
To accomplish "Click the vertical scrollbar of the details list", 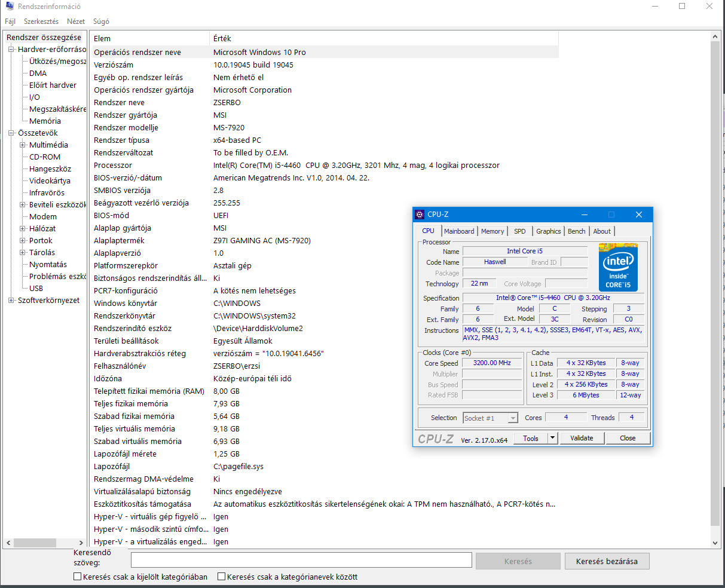I will pyautogui.click(x=715, y=284).
